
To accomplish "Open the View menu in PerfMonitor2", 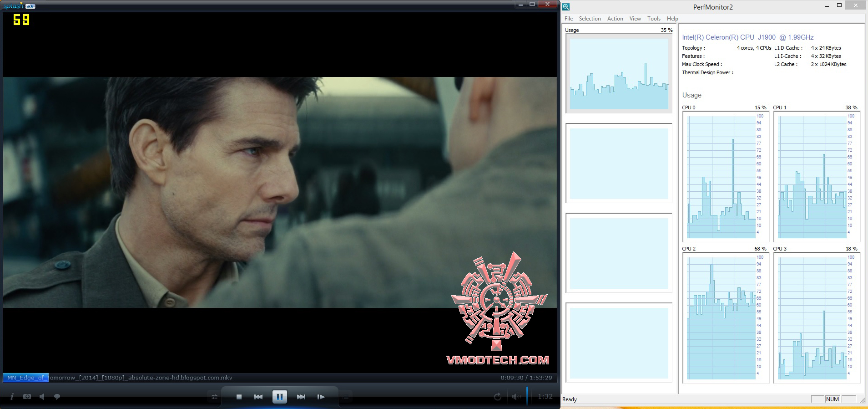I will click(x=635, y=19).
